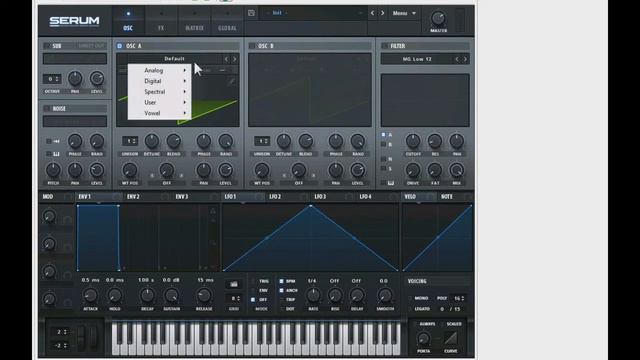This screenshot has width=640, height=360.
Task: Open the MG Low 12 filter type dropdown
Action: pos(417,59)
